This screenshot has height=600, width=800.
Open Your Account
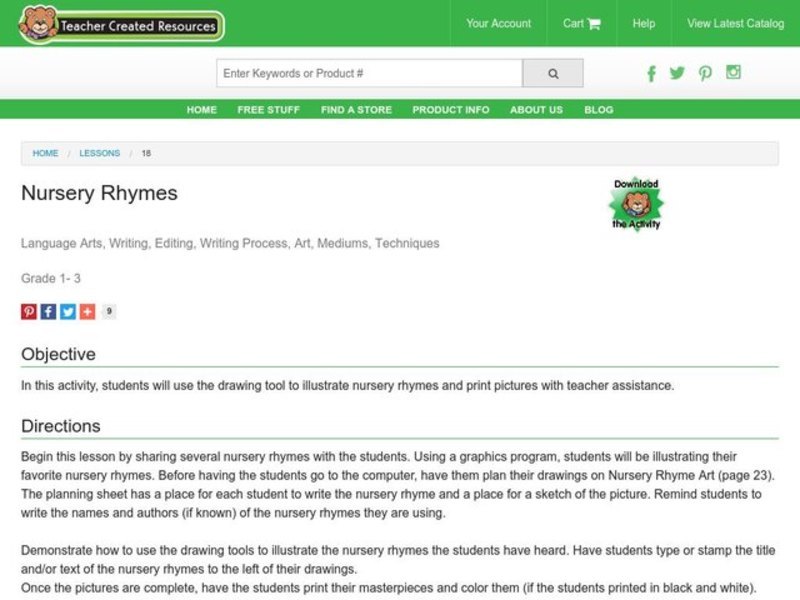[497, 23]
